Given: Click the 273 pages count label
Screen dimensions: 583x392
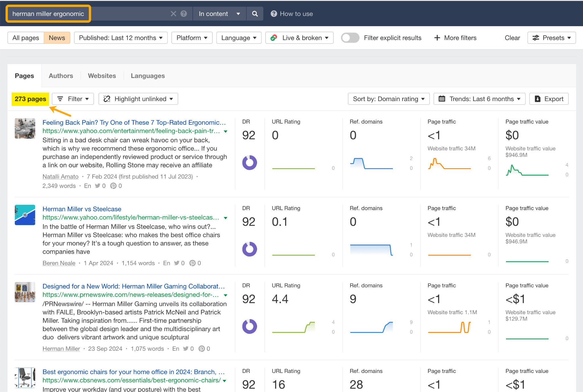Looking at the screenshot, I should tap(30, 99).
